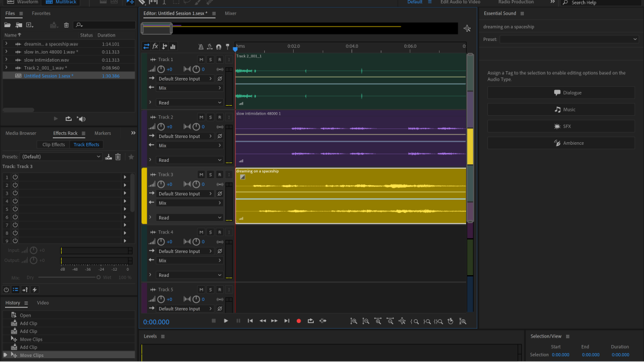
Task: Switch to Video tab
Action: click(x=43, y=303)
